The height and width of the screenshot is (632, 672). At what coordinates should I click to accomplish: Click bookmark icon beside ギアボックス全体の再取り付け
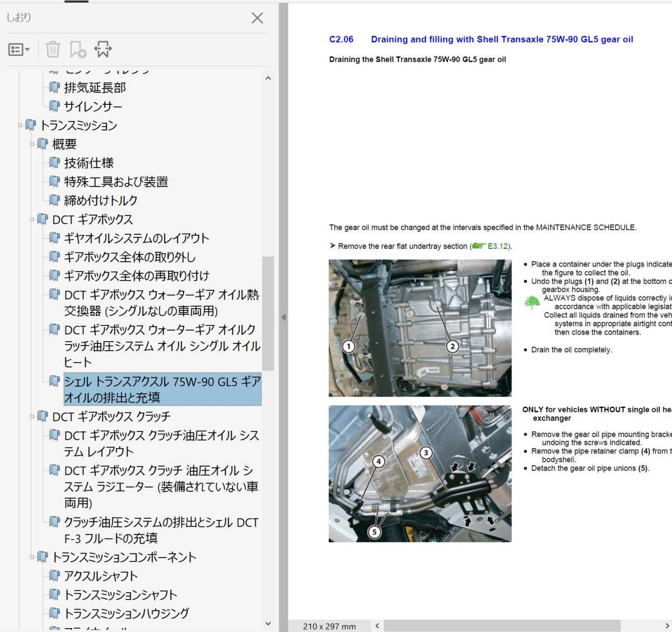point(54,275)
